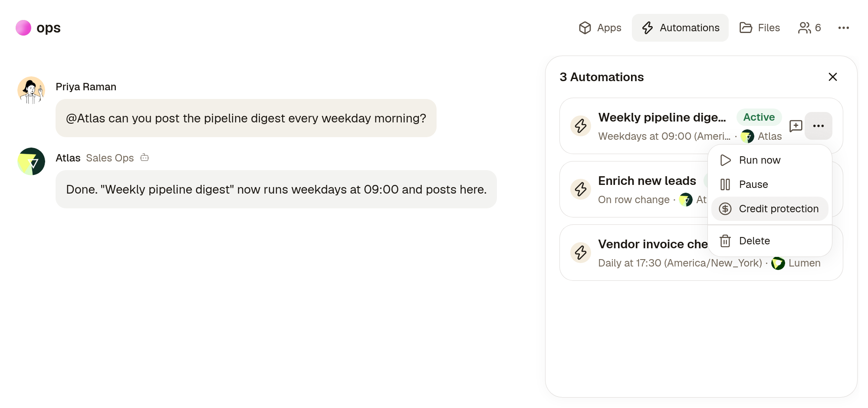The image size is (868, 408).
Task: Click the 'On row change' trigger text
Action: (634, 200)
